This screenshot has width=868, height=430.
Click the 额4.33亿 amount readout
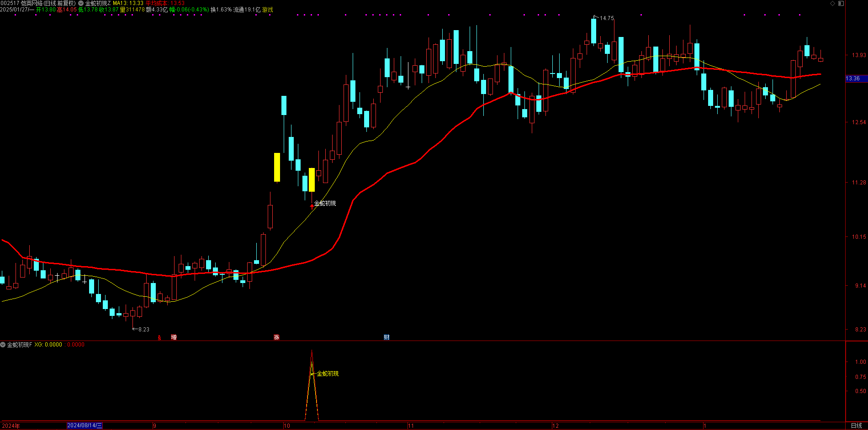point(157,10)
